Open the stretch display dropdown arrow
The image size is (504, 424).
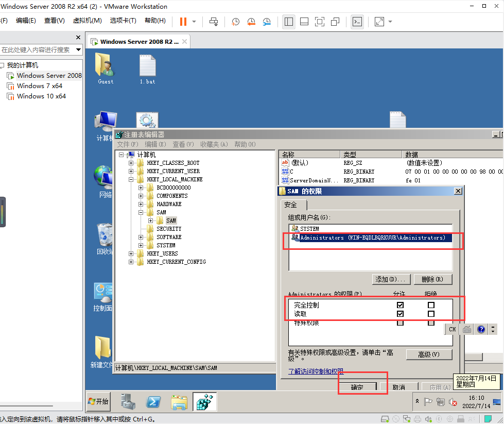[390, 22]
